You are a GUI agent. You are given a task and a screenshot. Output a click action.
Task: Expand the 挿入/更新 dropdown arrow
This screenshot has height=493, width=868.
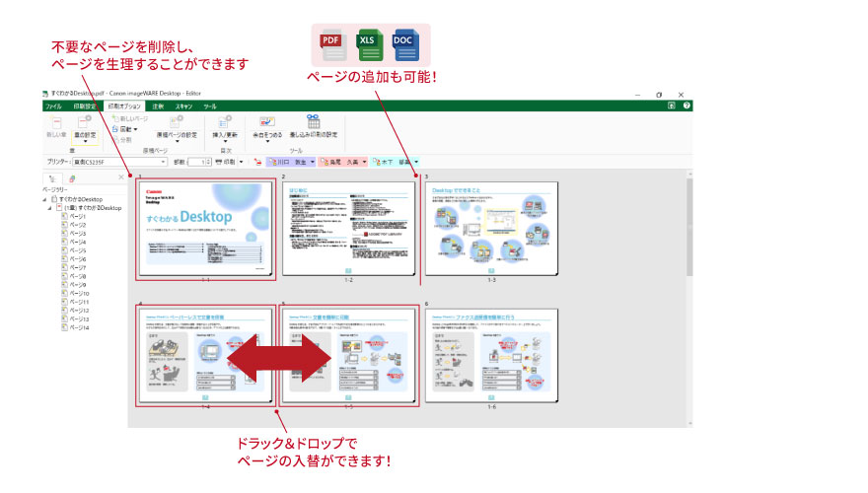coord(225,142)
